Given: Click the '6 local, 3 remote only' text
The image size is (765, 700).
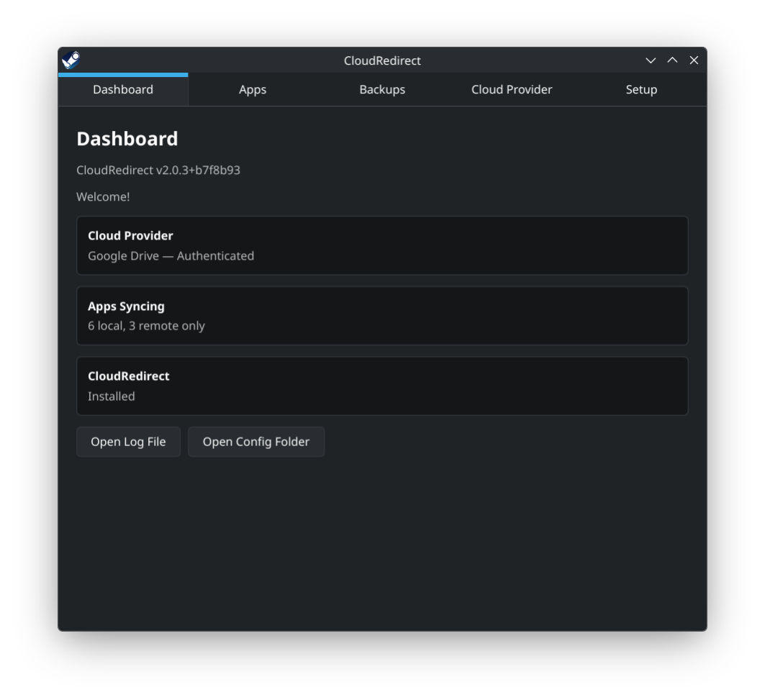Looking at the screenshot, I should click(146, 326).
